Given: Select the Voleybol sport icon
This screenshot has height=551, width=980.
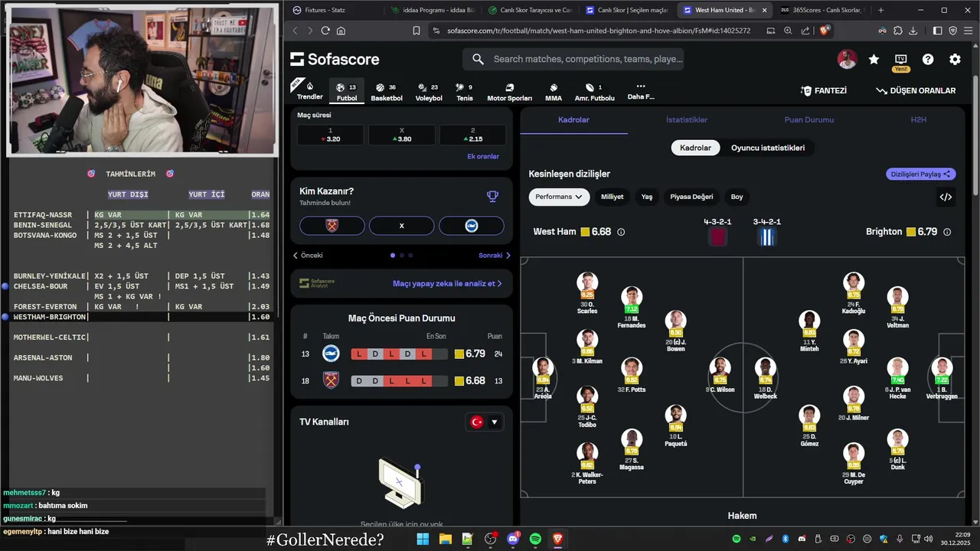Looking at the screenshot, I should click(423, 87).
